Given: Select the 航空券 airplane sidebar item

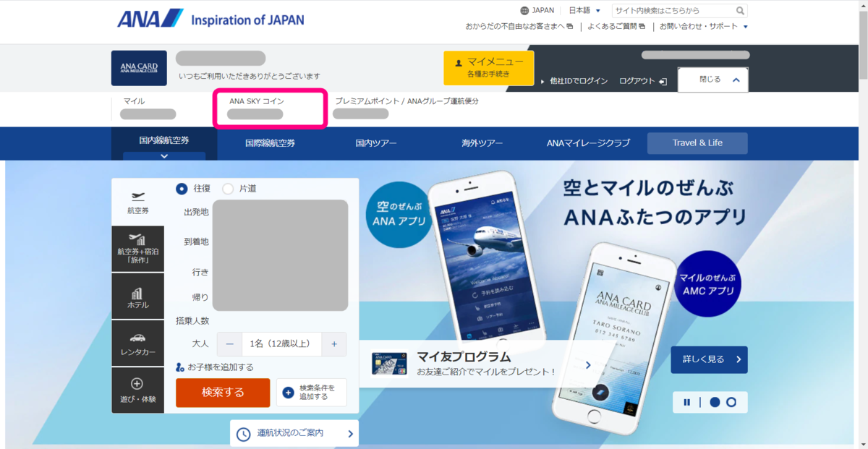Looking at the screenshot, I should [137, 202].
